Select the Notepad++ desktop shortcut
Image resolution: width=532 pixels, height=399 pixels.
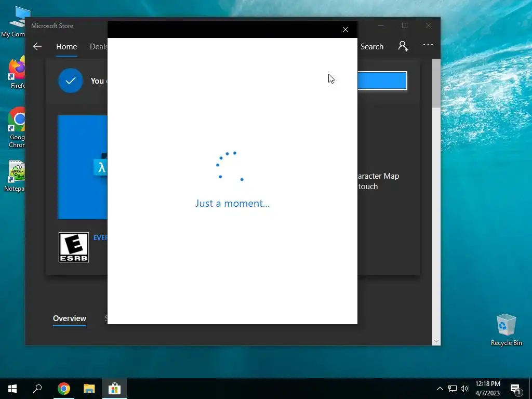(15, 176)
